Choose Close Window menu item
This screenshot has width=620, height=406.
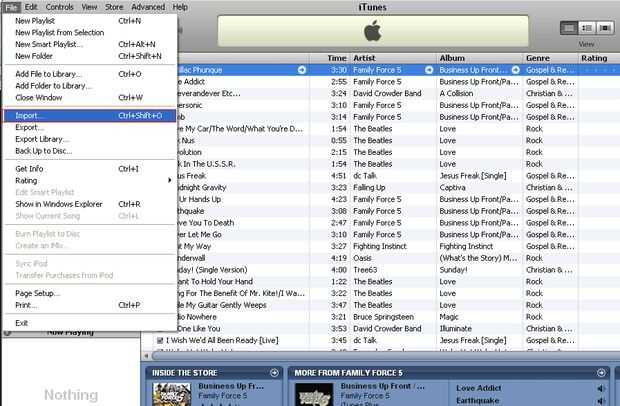pos(89,98)
